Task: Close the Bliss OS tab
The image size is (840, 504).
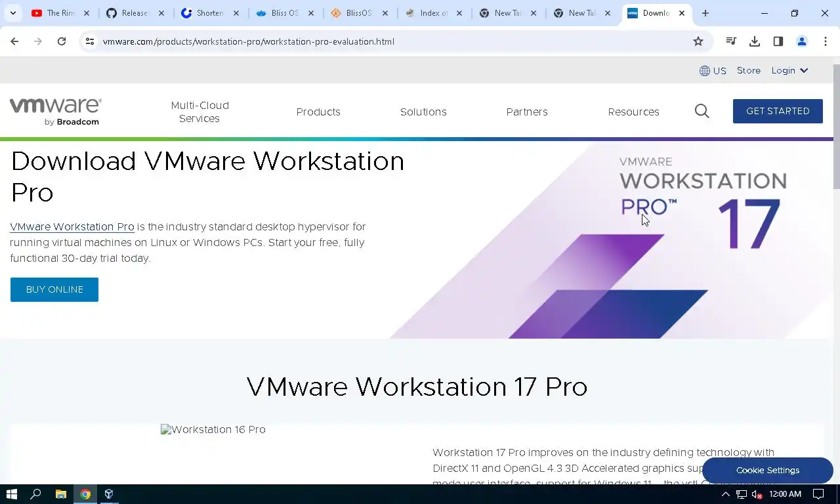Action: coord(310,13)
